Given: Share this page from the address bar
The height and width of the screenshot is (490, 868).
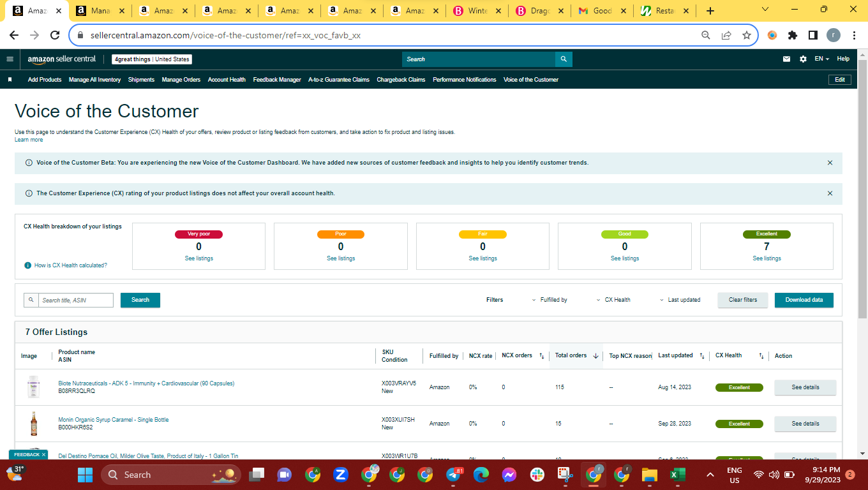Looking at the screenshot, I should pos(726,36).
